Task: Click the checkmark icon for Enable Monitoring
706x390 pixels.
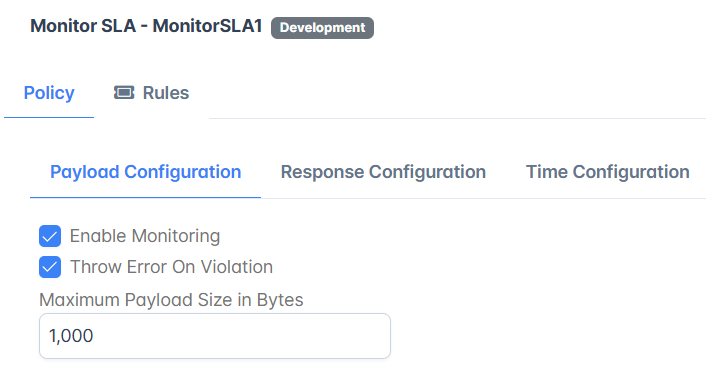Action: [50, 236]
